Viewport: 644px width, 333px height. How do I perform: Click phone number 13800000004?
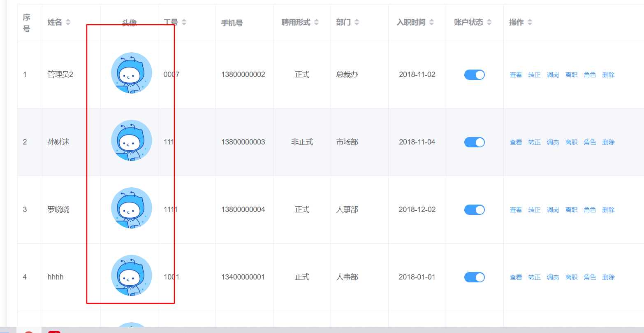[243, 210]
